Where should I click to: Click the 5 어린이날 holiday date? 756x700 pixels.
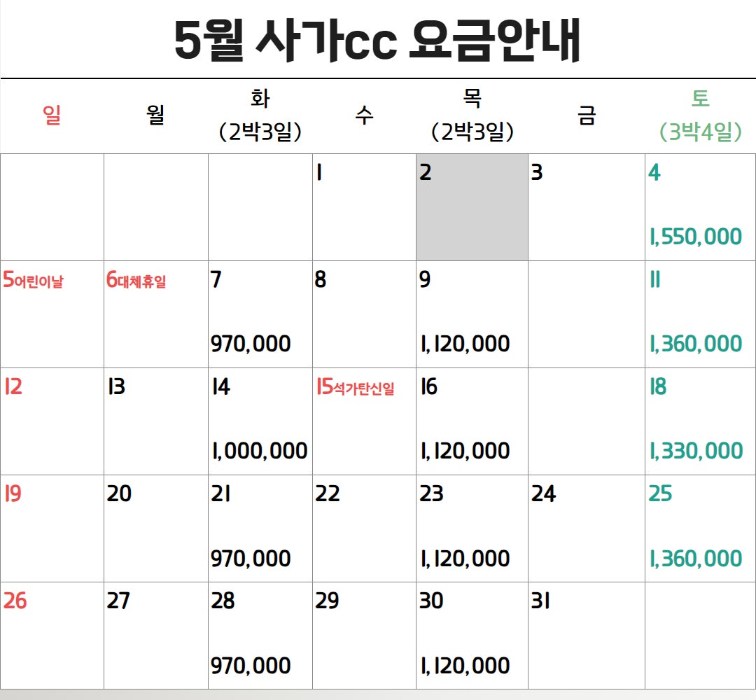(x=34, y=281)
